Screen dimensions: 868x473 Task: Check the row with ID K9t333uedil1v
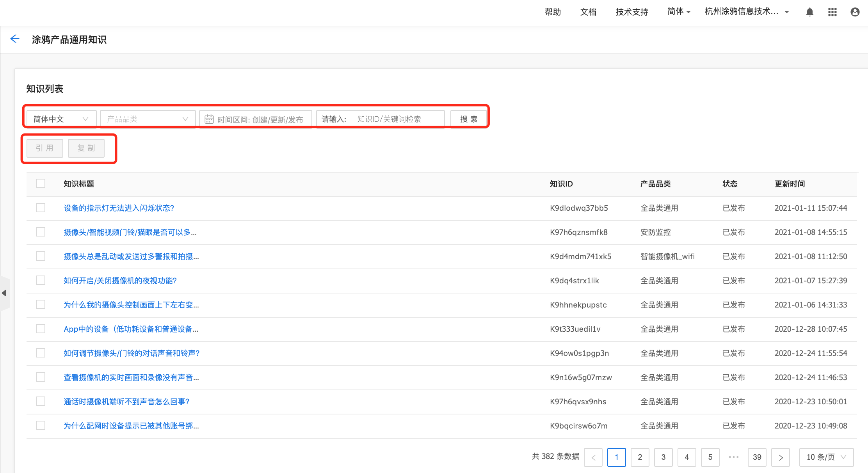pos(41,329)
